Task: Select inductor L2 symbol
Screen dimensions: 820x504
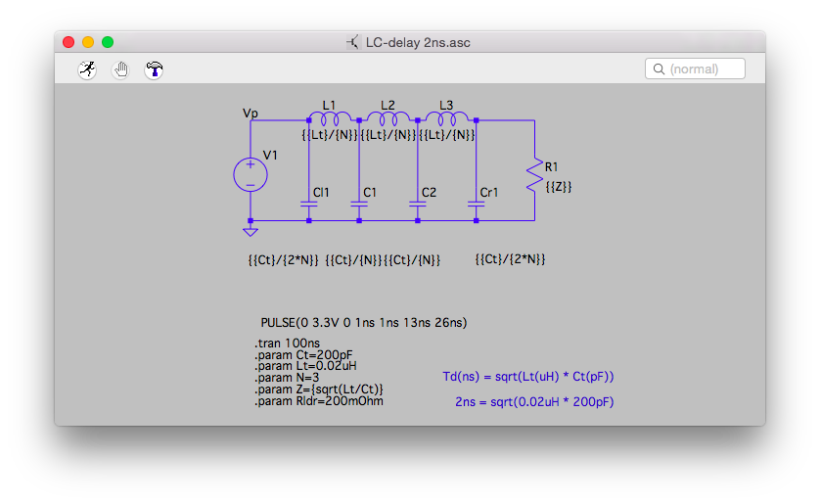Action: (x=388, y=118)
